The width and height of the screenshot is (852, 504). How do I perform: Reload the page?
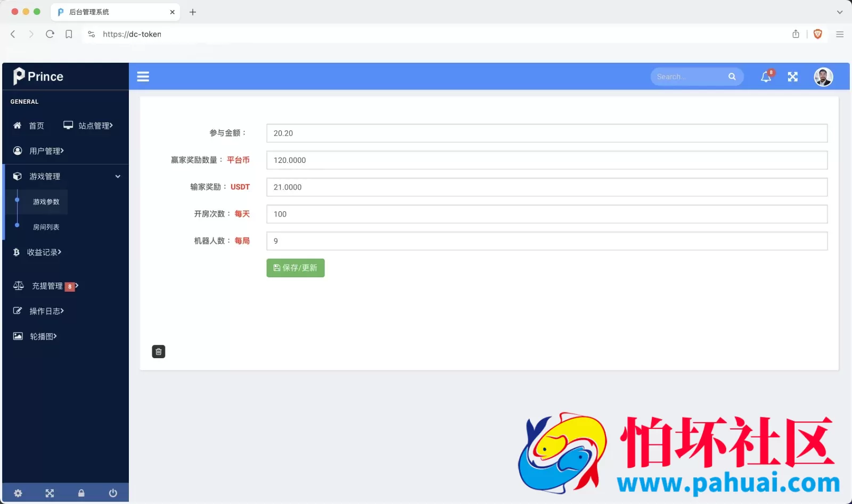[x=50, y=34]
